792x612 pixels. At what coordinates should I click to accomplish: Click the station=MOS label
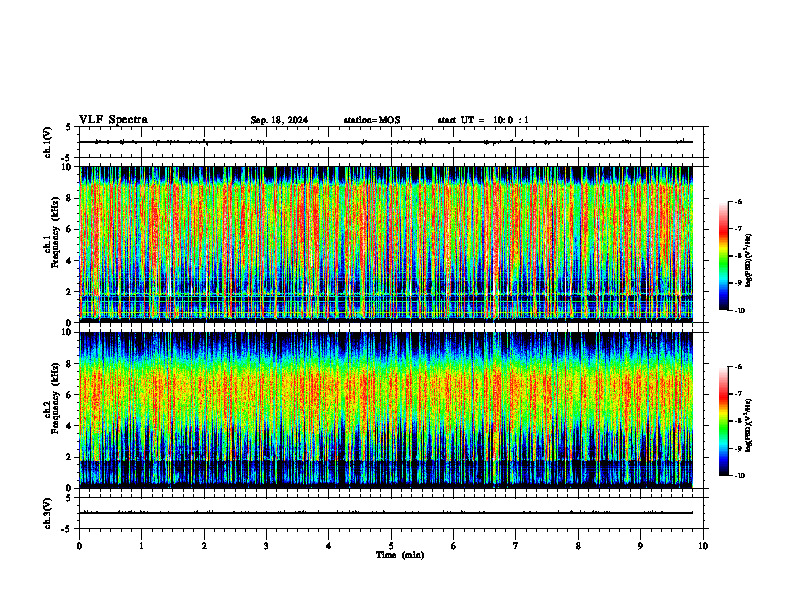[372, 120]
